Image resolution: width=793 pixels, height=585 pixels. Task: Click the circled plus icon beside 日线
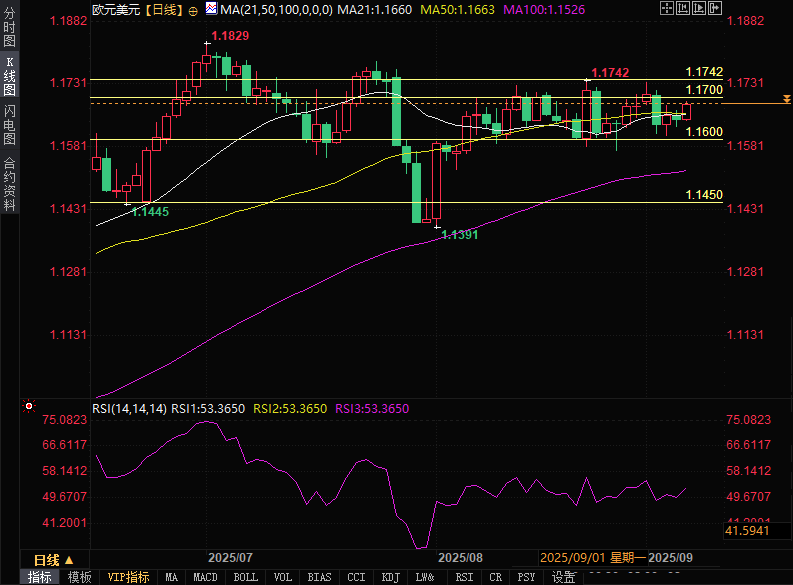193,11
